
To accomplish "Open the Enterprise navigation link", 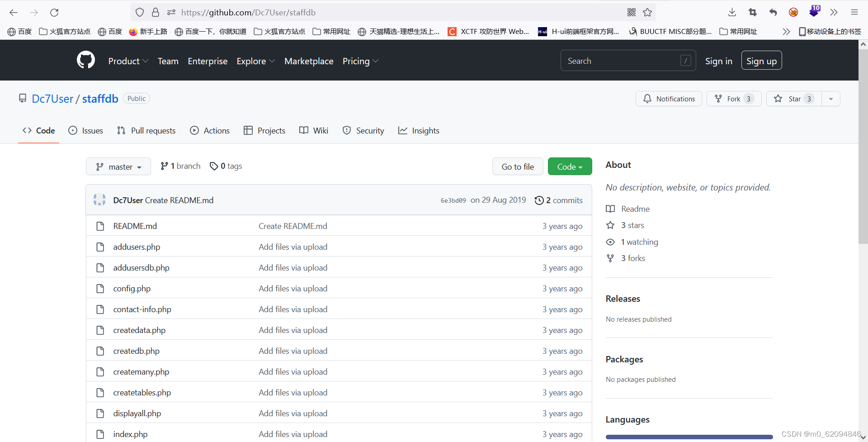I will pos(208,61).
